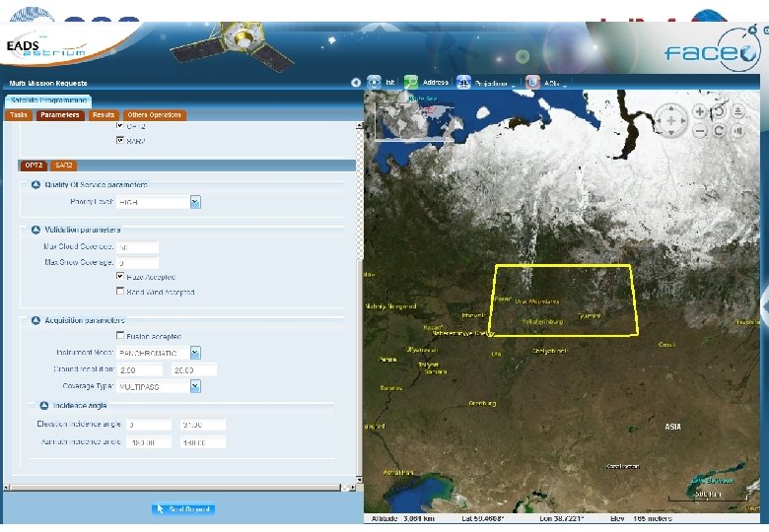Toggle Haze Accepted checkbox
Screen dimensions: 769x532
tap(119, 276)
